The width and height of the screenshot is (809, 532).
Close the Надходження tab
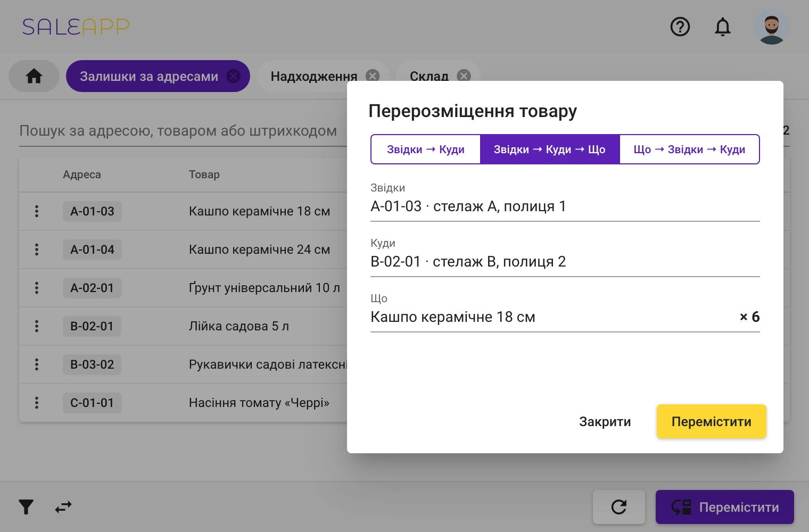coord(373,76)
